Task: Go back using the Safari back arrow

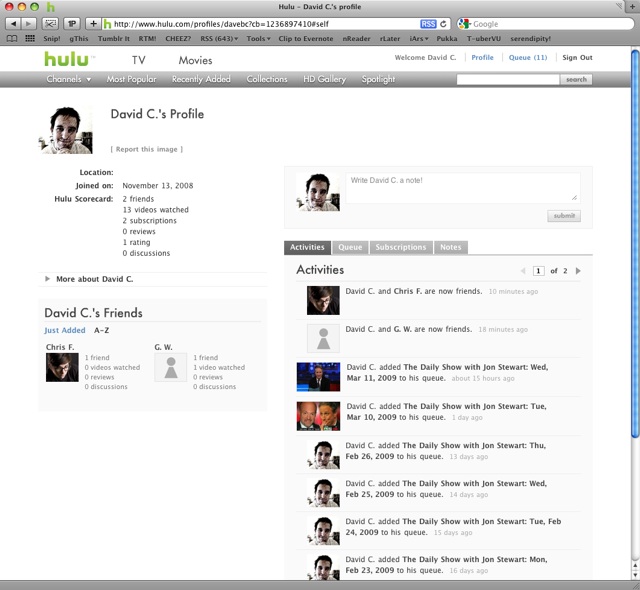Action: tap(13, 24)
